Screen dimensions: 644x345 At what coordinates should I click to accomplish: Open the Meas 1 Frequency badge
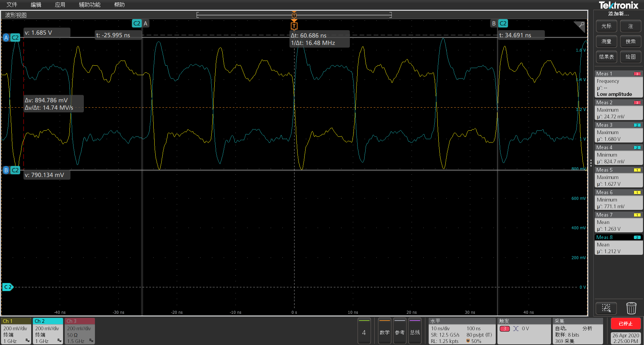tap(619, 84)
